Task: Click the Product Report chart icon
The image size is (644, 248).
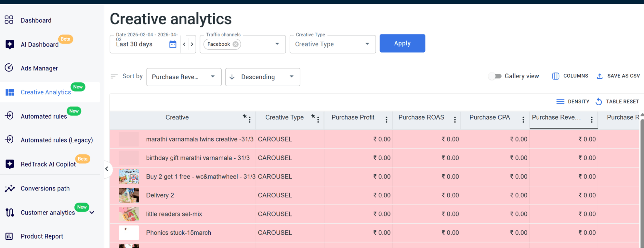Action: [x=9, y=236]
